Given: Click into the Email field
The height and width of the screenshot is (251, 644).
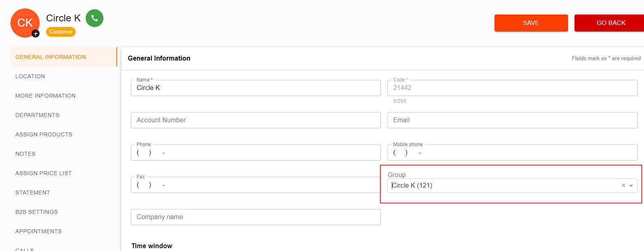Looking at the screenshot, I should pyautogui.click(x=512, y=120).
